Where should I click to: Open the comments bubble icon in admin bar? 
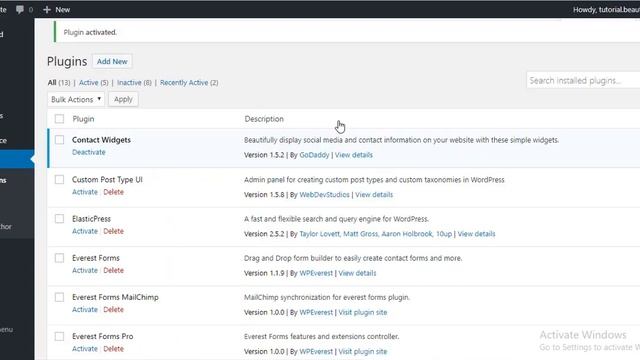20,9
